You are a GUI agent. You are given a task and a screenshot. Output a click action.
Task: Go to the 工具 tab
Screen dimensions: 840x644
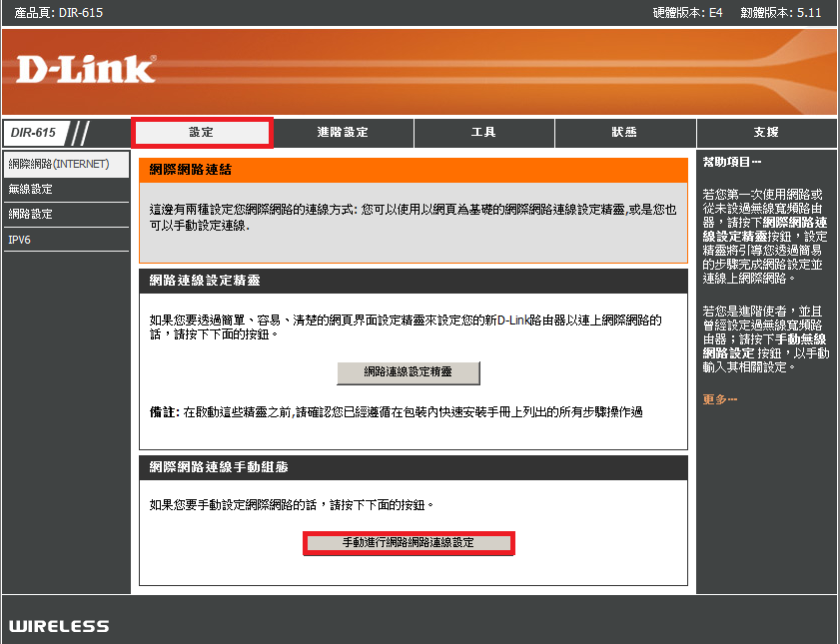[x=483, y=133]
